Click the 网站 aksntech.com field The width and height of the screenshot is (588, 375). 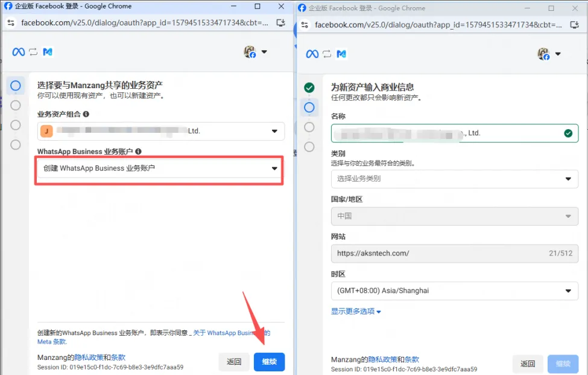click(455, 254)
